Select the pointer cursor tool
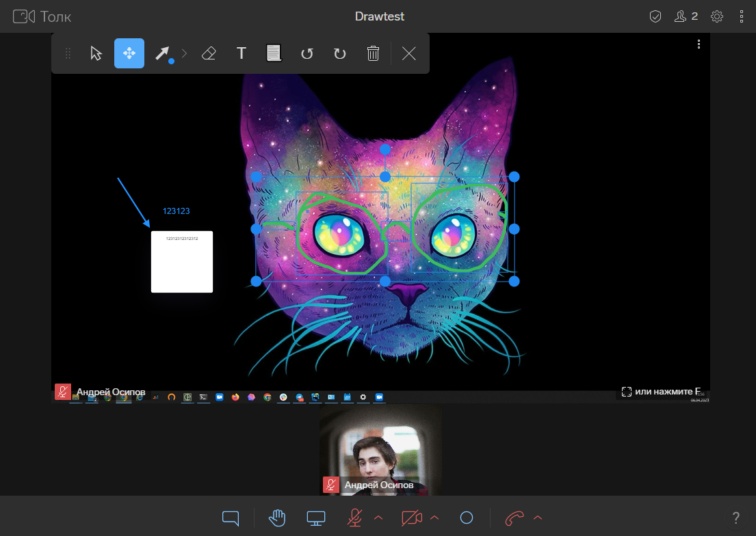 pos(96,53)
